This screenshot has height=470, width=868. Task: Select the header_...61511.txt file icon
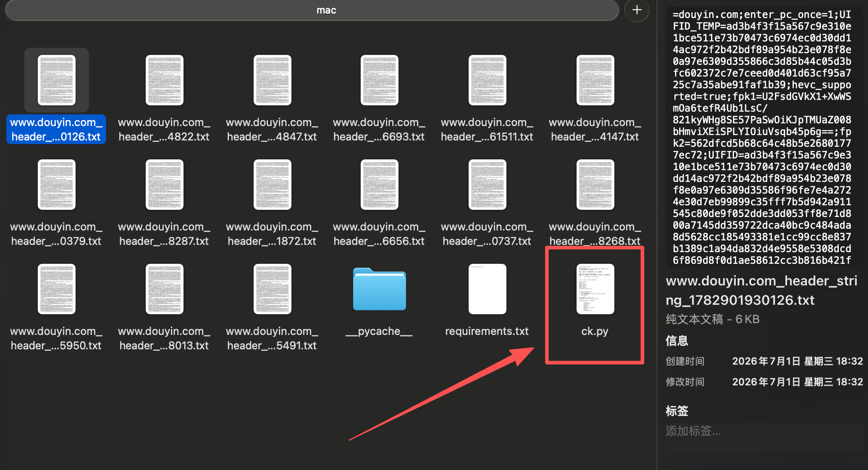488,80
